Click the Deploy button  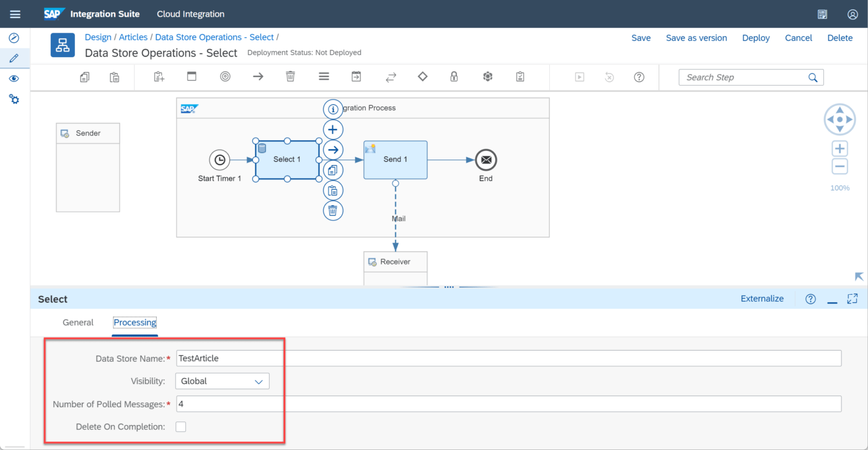pos(756,38)
